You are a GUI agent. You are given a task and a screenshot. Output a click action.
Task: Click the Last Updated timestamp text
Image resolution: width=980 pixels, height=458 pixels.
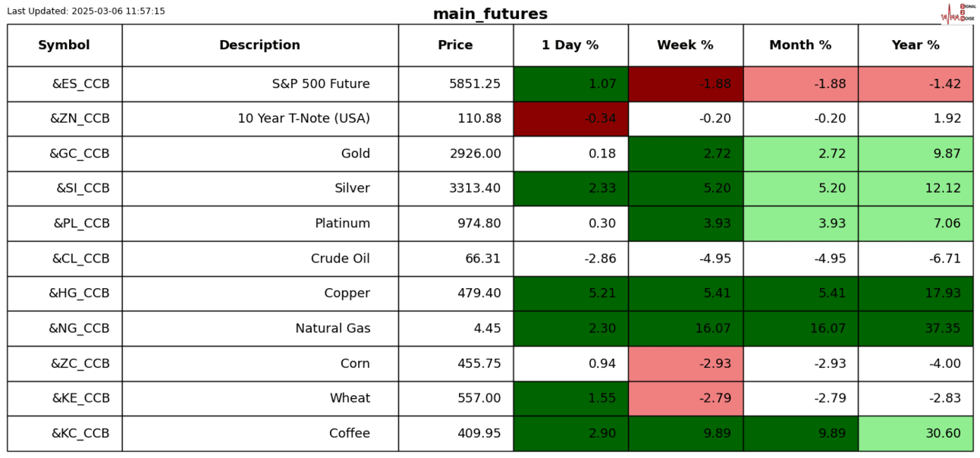coord(86,11)
